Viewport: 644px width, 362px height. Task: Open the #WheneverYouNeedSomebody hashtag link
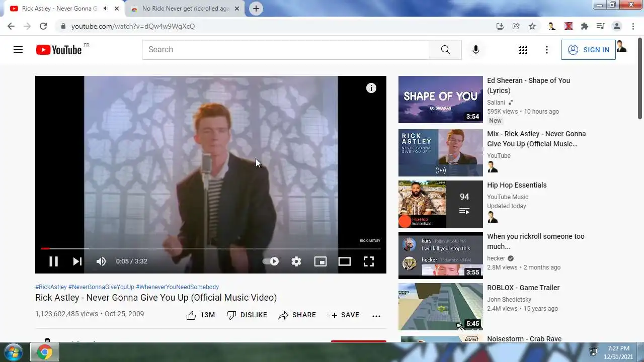click(x=177, y=287)
